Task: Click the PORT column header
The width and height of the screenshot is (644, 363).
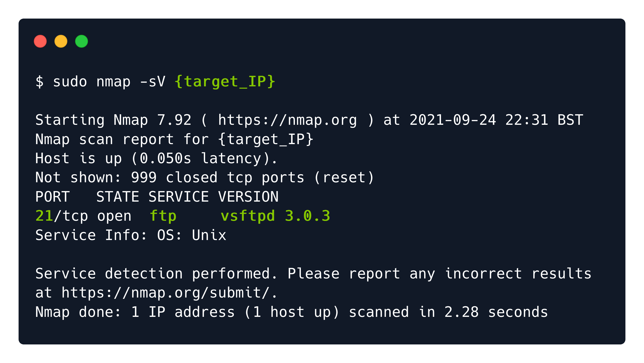Action: [53, 197]
